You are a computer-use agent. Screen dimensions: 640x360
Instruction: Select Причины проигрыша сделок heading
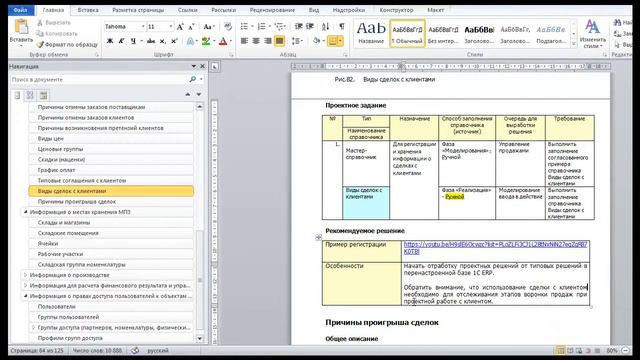pyautogui.click(x=111, y=202)
